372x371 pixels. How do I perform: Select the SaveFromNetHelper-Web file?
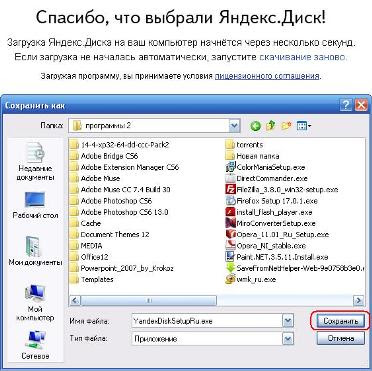tap(295, 268)
